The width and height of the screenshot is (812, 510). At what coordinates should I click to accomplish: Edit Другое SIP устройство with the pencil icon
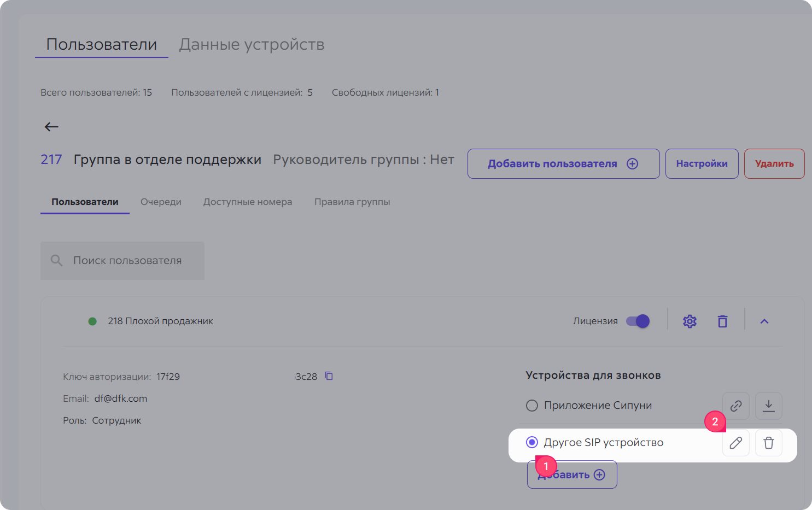(736, 443)
